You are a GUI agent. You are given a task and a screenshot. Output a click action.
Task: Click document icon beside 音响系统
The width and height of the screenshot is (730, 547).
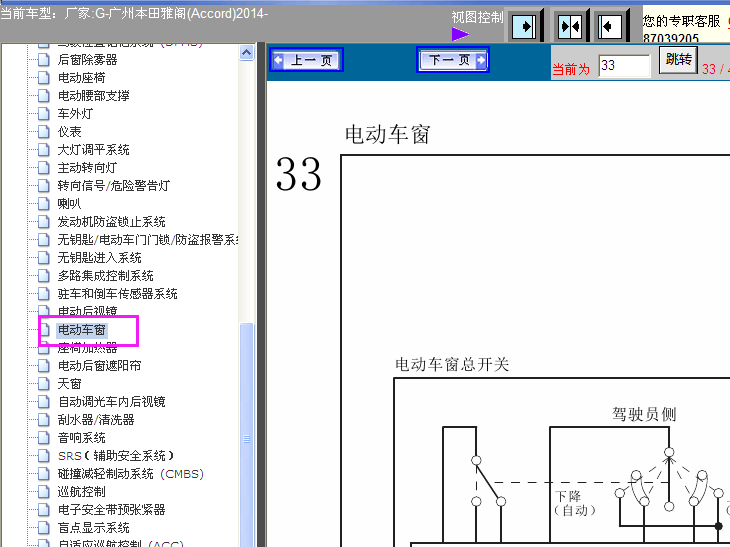pyautogui.click(x=44, y=438)
